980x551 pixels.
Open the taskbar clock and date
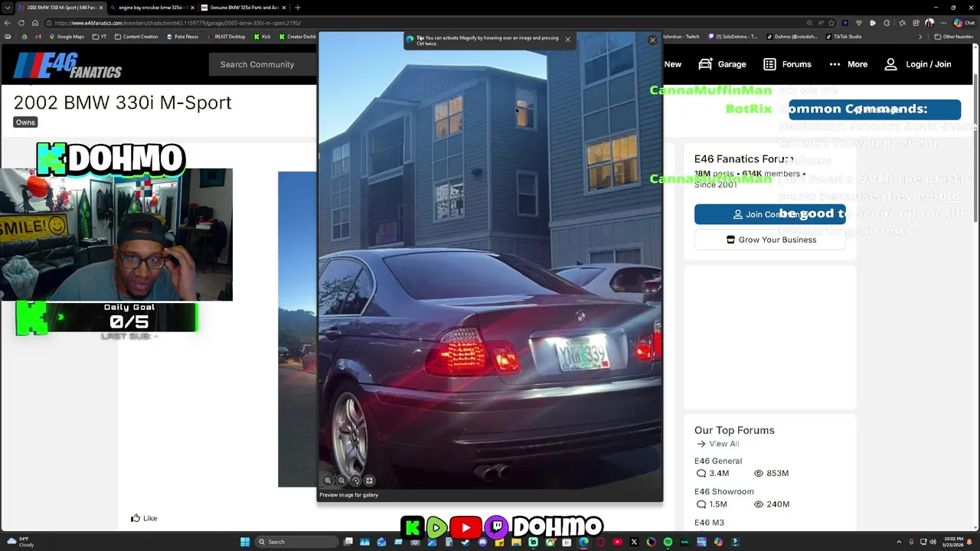[954, 542]
